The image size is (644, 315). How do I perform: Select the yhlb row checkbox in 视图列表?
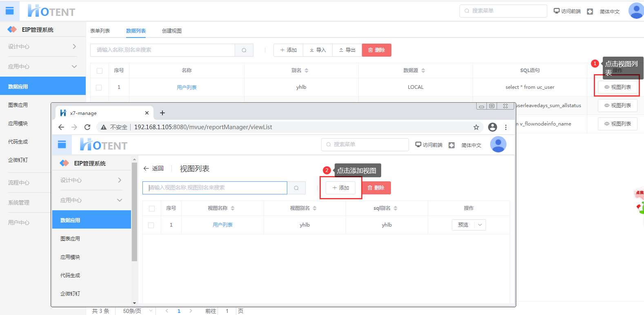pos(151,225)
